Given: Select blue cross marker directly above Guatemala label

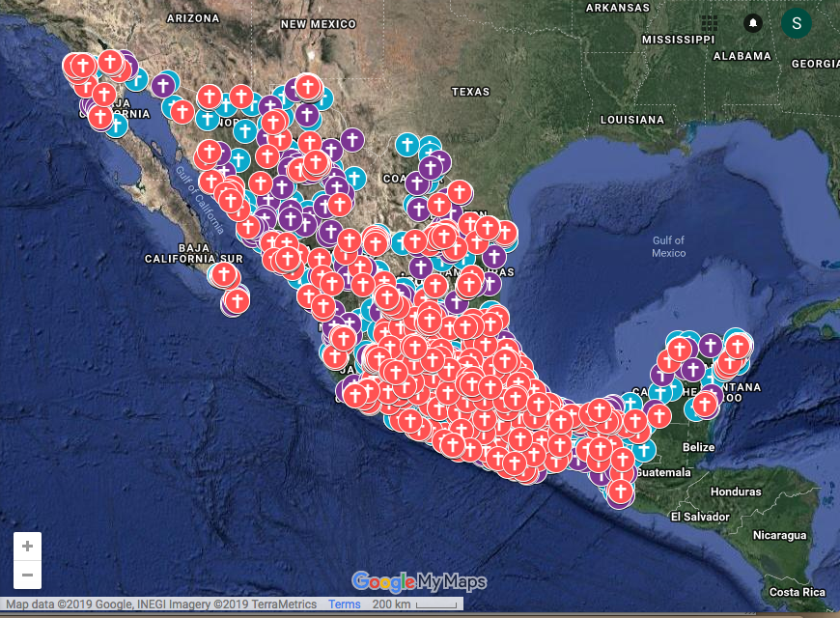Looking at the screenshot, I should [642, 449].
